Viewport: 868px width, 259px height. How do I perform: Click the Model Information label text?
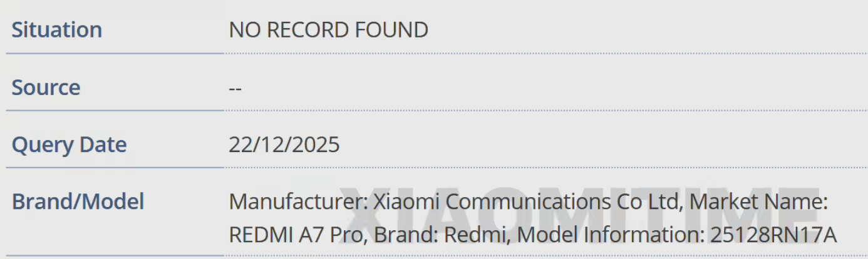pos(611,235)
